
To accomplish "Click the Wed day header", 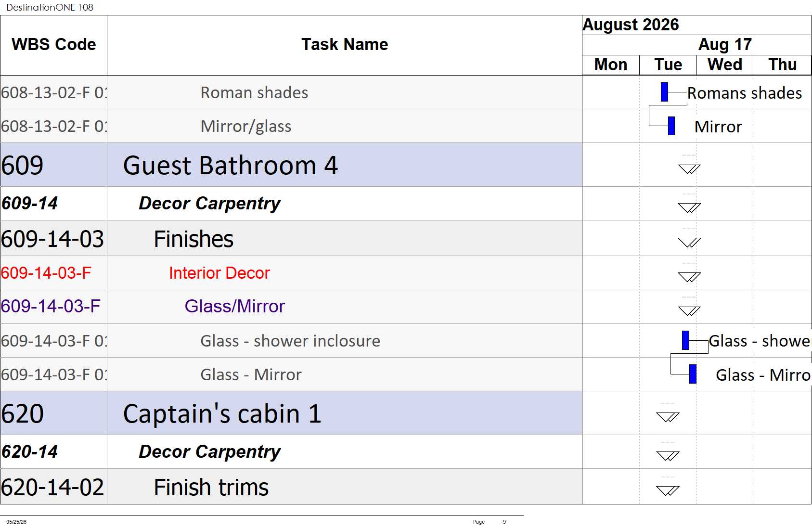I will [725, 64].
